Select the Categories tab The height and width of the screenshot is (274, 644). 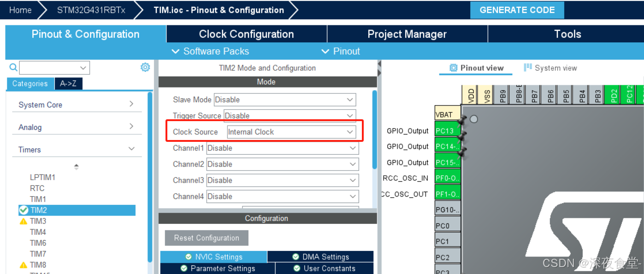(30, 83)
